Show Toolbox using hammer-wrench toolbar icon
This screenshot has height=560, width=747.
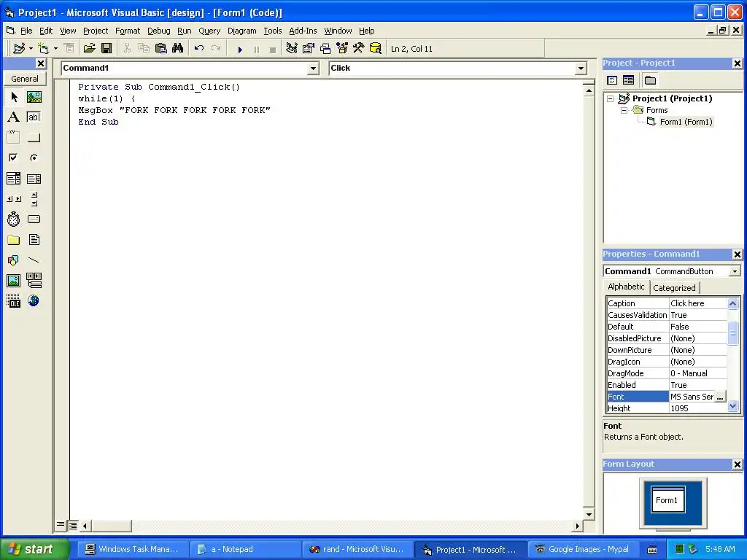tap(358, 49)
